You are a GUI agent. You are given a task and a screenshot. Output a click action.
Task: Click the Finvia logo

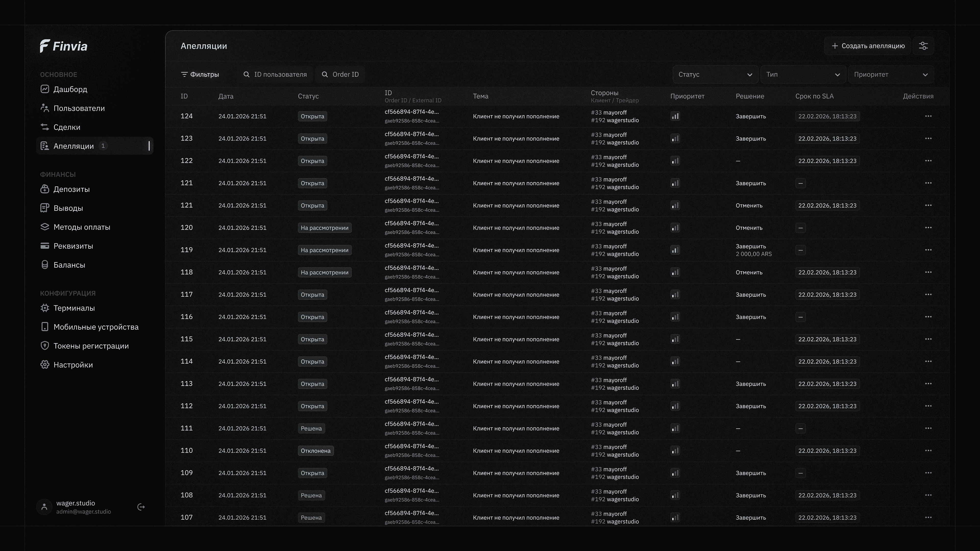click(64, 46)
